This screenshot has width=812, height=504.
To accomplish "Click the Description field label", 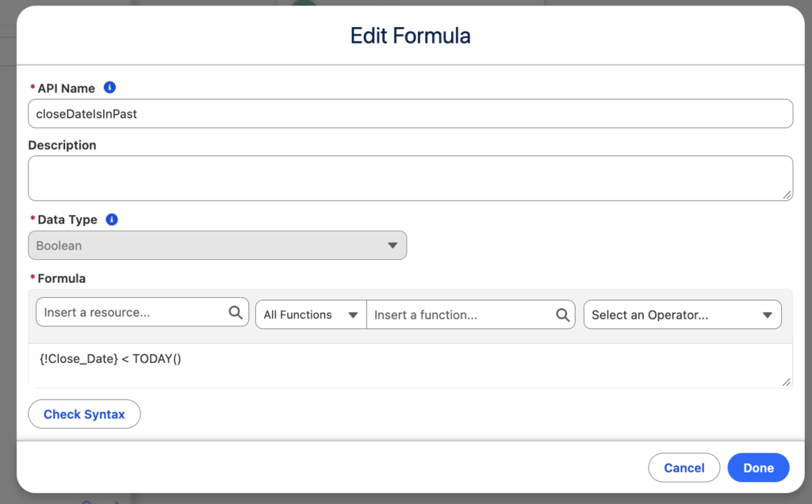I will pyautogui.click(x=62, y=145).
